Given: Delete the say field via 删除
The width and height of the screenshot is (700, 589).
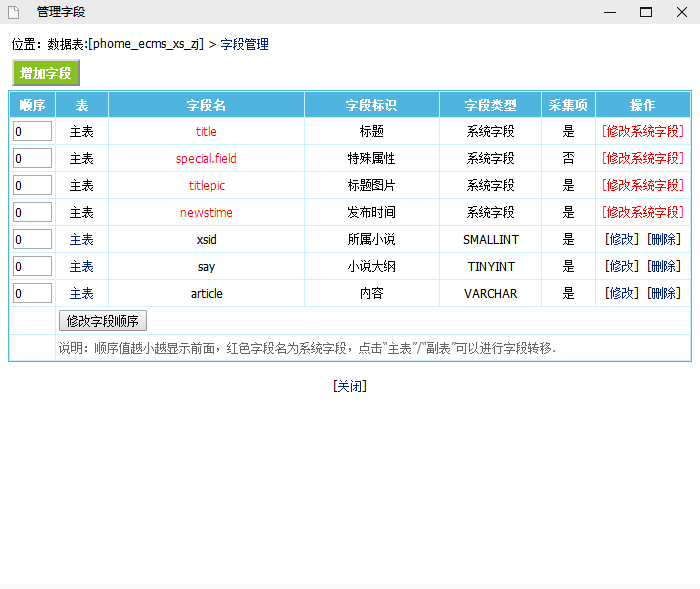Looking at the screenshot, I should click(664, 266).
